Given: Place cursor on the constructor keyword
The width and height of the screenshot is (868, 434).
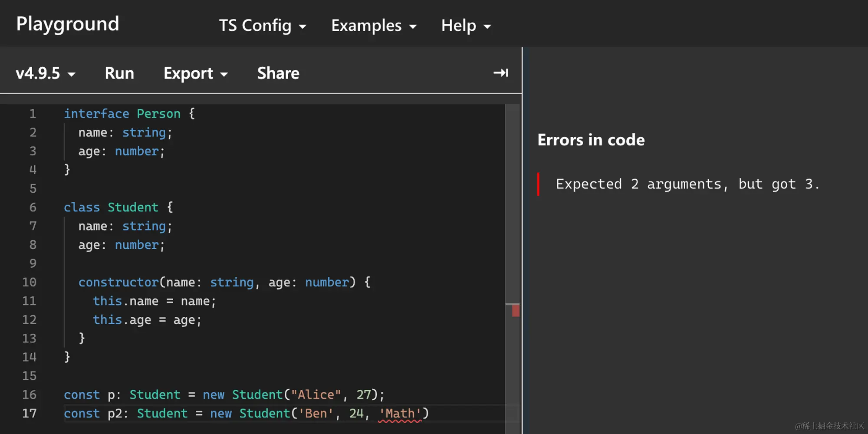Looking at the screenshot, I should tap(118, 282).
